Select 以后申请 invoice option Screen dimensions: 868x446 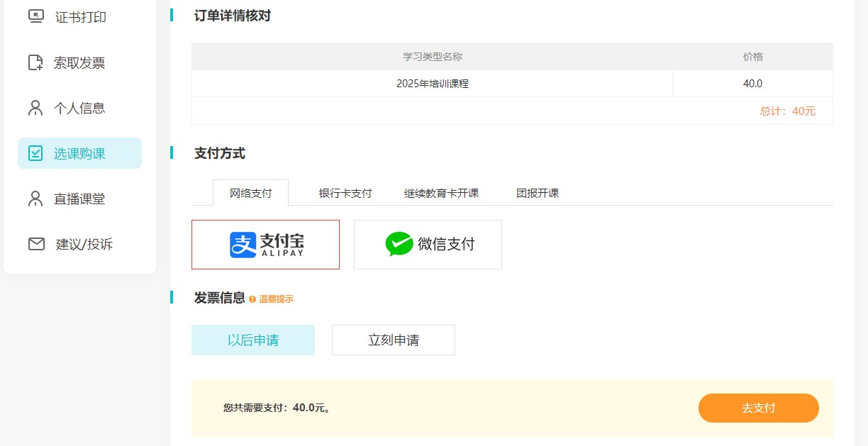253,340
